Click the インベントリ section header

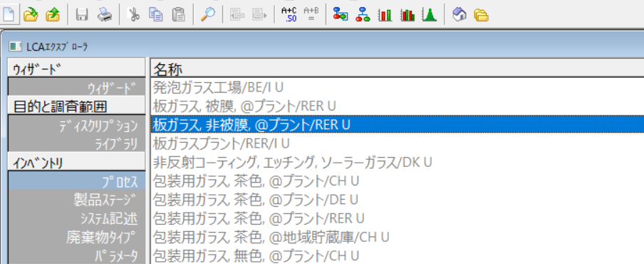click(76, 162)
